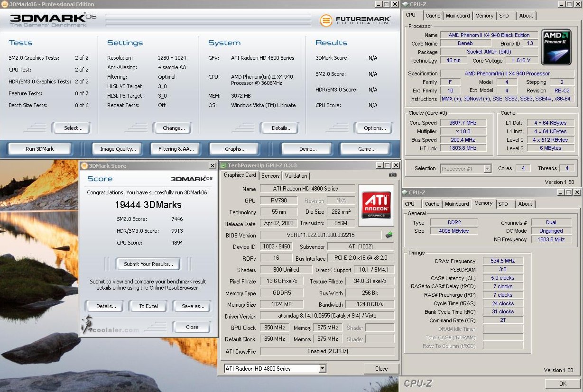This screenshot has height=392, width=583.
Task: Click the Image Quality... button
Action: 118,149
